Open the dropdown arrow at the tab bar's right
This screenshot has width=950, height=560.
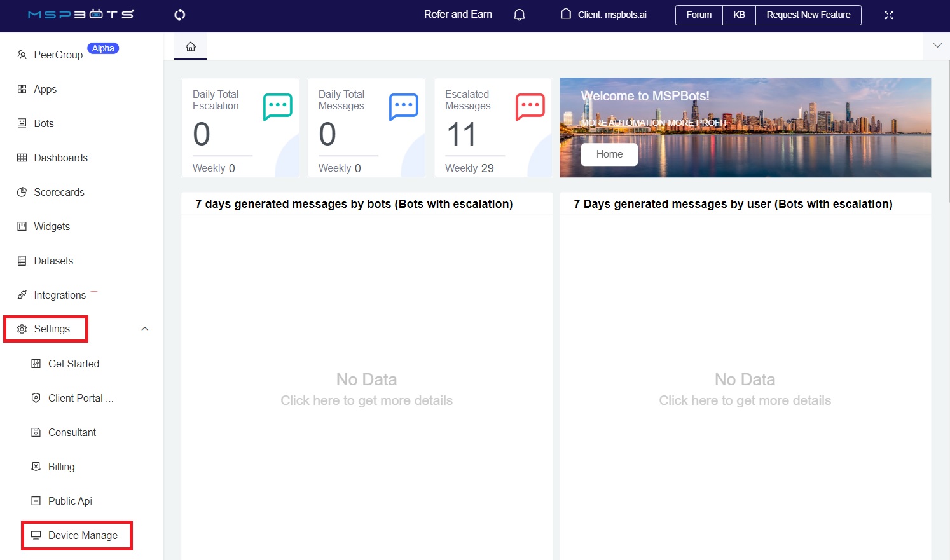coord(937,45)
